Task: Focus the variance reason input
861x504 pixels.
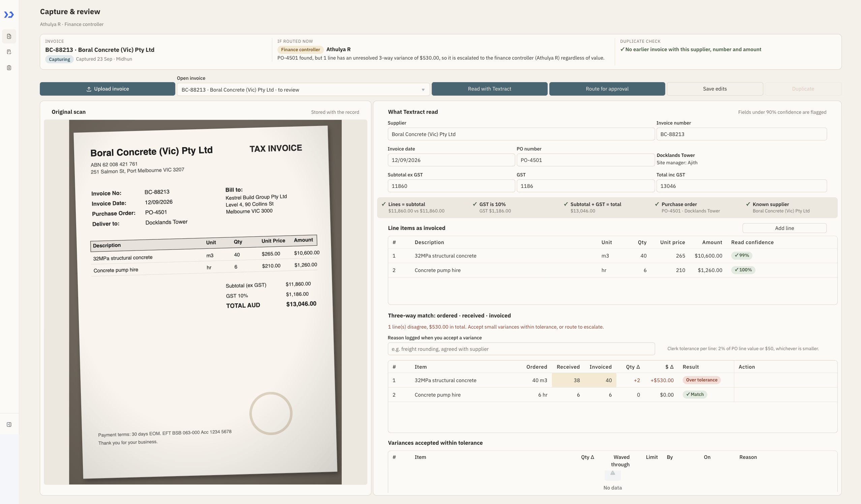Action: 521,349
